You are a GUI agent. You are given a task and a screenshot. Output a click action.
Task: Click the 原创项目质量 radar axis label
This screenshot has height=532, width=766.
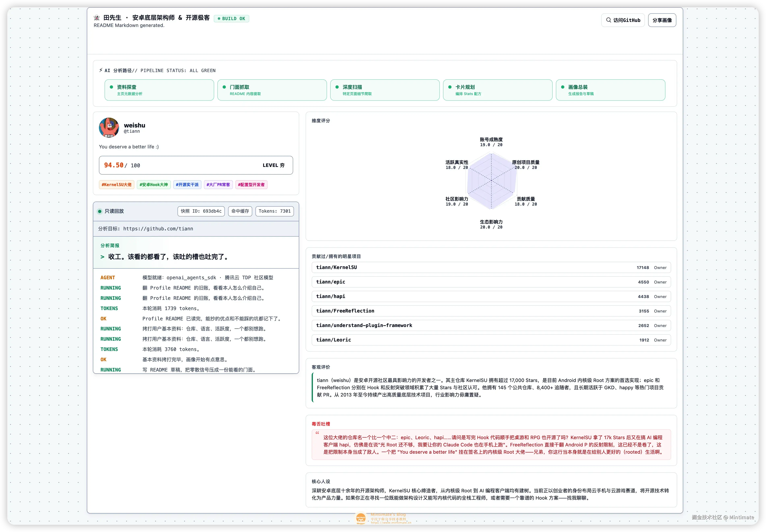click(x=526, y=162)
